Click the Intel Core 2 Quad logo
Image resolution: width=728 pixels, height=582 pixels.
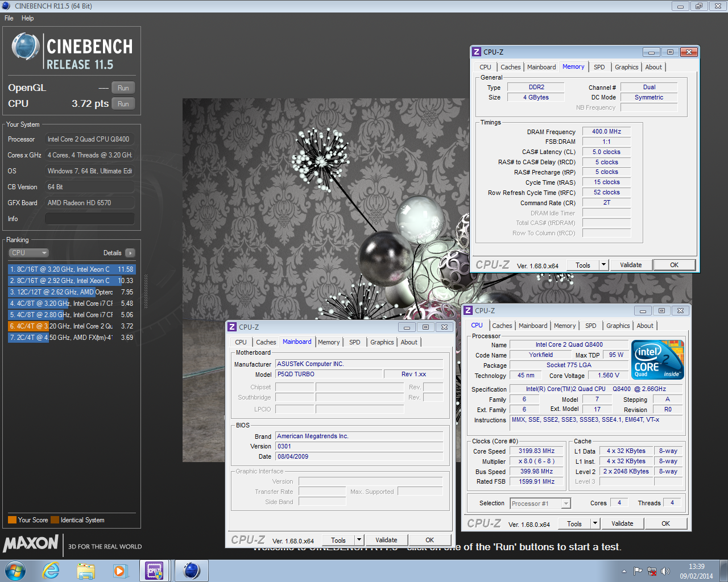coord(657,360)
